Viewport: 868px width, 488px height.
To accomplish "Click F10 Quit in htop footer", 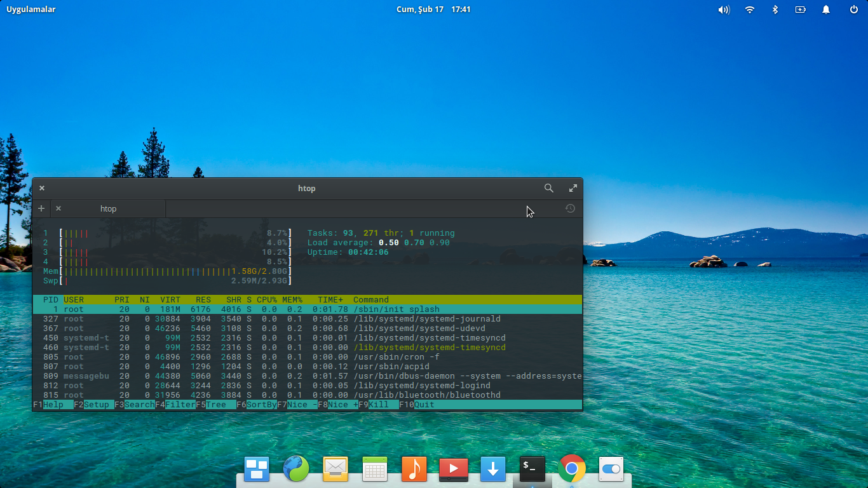I will coord(417,405).
